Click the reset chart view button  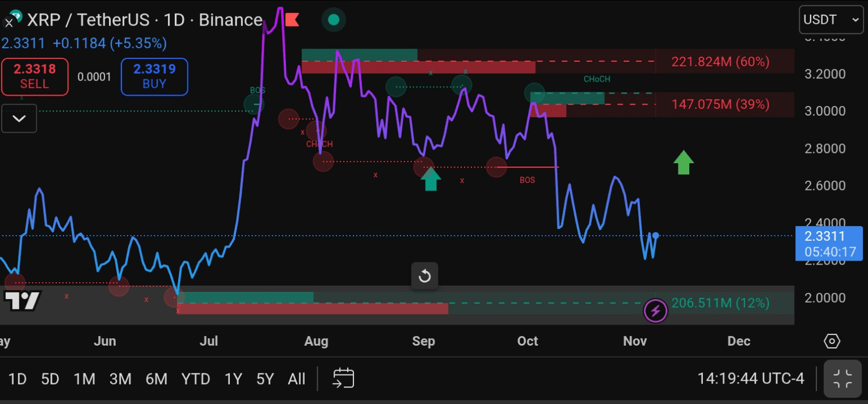click(424, 277)
